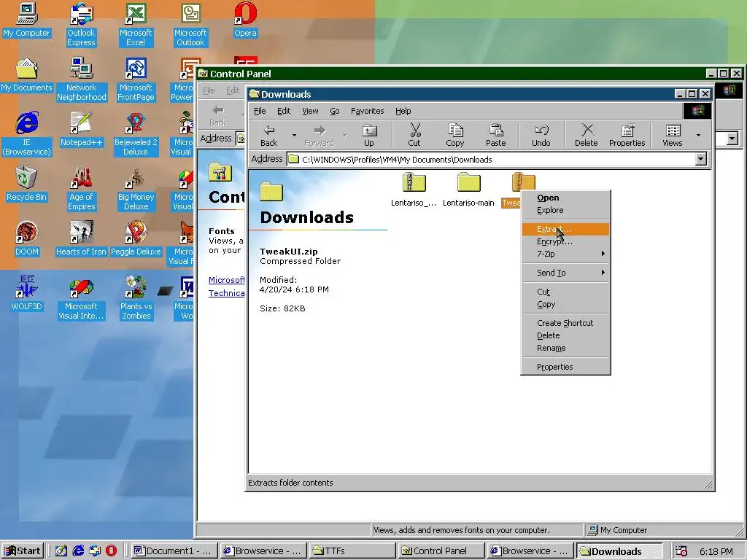Click the Microsoft link in Control Panel
Viewport: 747px width, 560px height.
pos(226,280)
